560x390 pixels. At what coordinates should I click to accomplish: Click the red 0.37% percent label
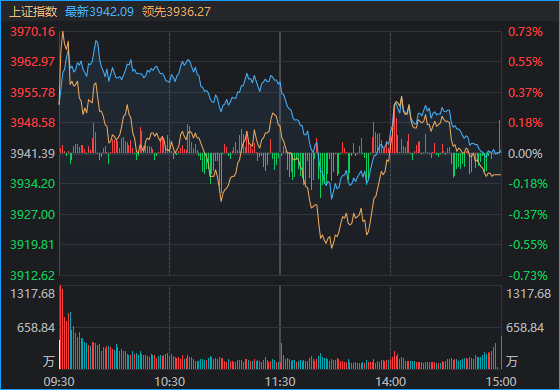(x=525, y=93)
